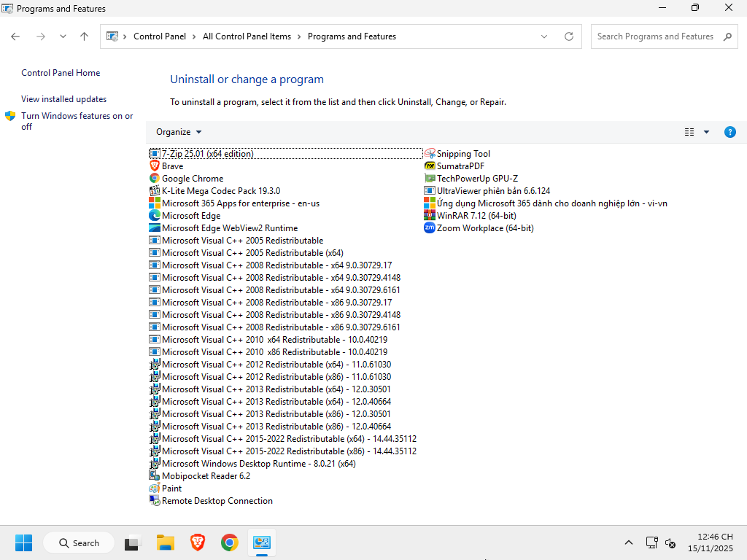Click the network icon in the system tray
Viewport: 747px width, 560px height.
point(651,542)
